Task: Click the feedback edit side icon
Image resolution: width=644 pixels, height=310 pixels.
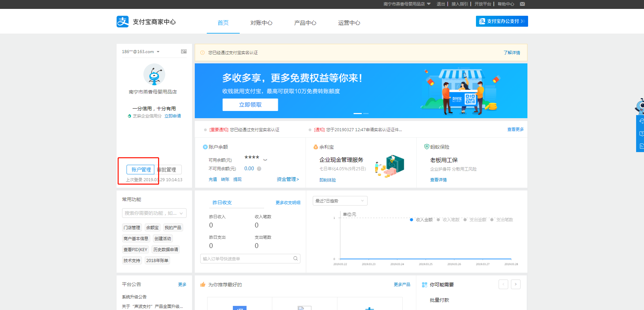Action: point(641,146)
